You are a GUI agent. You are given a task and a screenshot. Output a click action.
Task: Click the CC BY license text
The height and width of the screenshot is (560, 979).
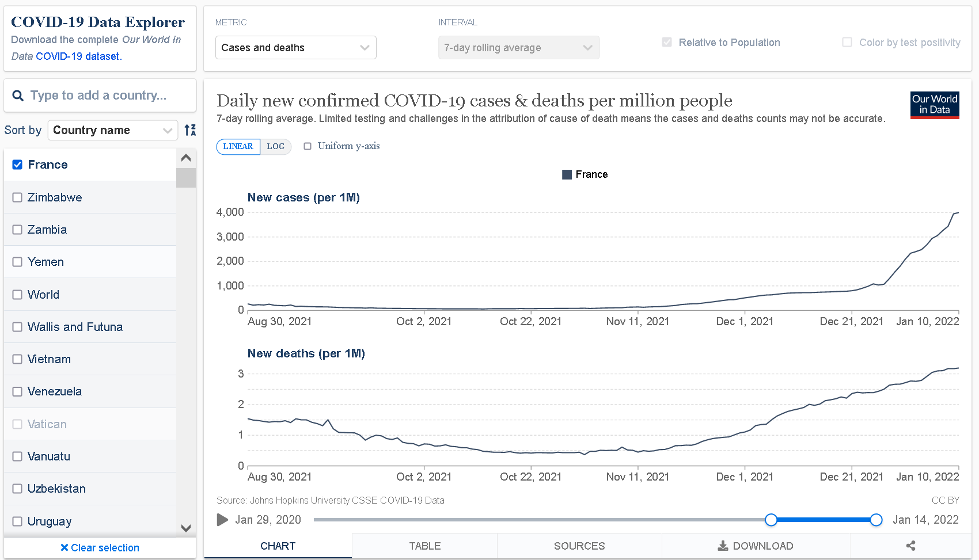946,500
